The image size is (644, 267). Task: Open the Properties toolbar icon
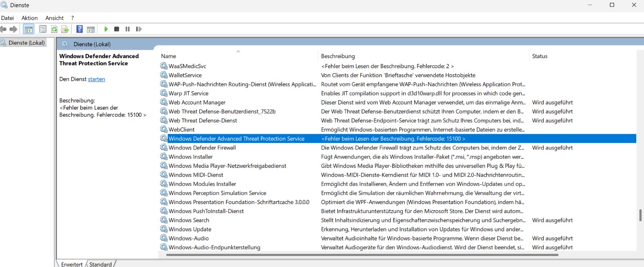pyautogui.click(x=43, y=29)
